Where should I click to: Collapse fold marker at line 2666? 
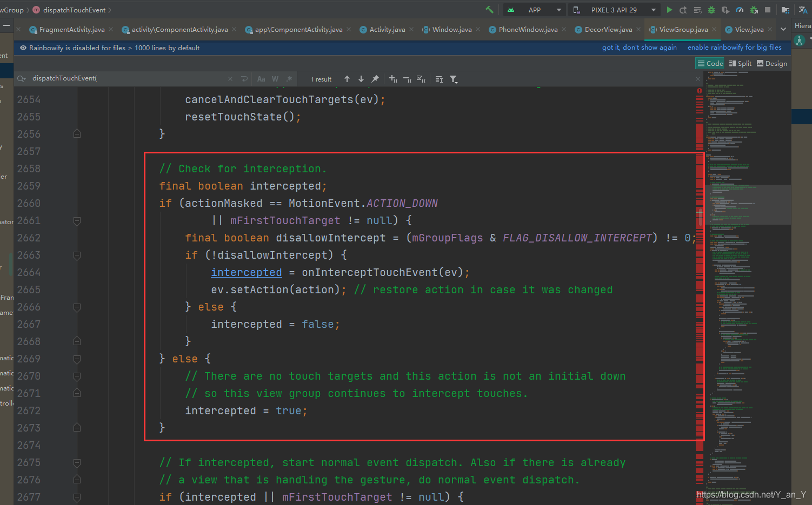(77, 307)
